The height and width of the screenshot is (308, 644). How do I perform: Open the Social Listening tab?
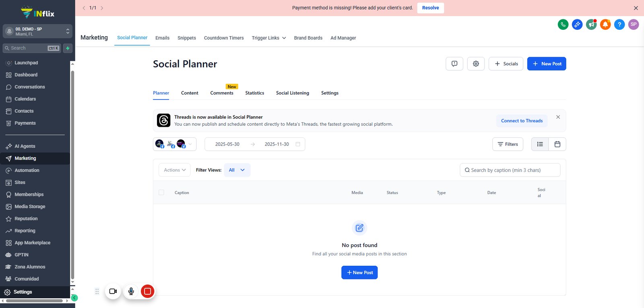pyautogui.click(x=293, y=93)
